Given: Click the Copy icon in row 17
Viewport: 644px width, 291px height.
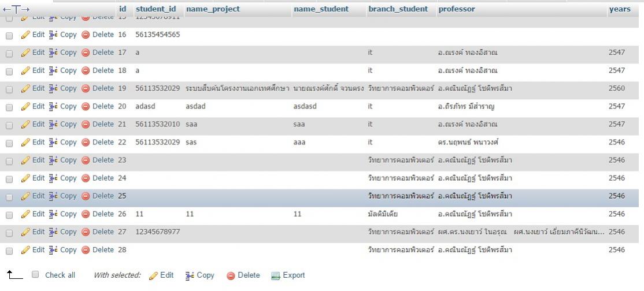Looking at the screenshot, I should point(53,53).
